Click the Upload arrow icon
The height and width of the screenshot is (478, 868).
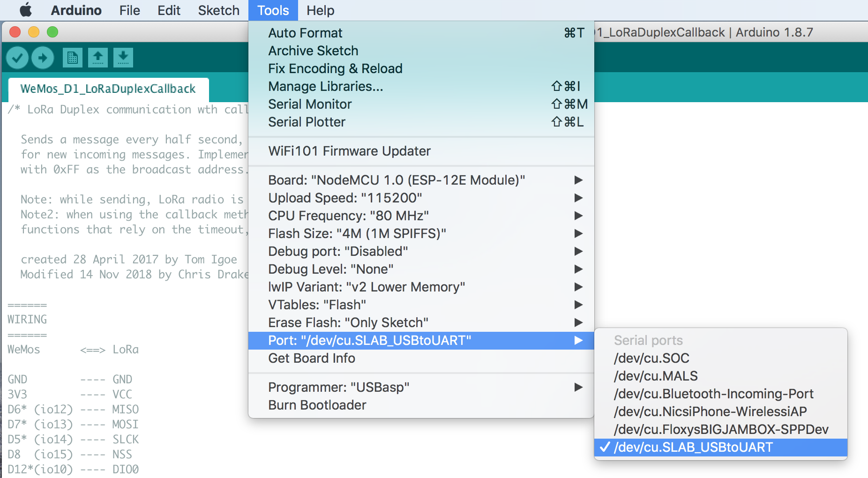point(43,58)
